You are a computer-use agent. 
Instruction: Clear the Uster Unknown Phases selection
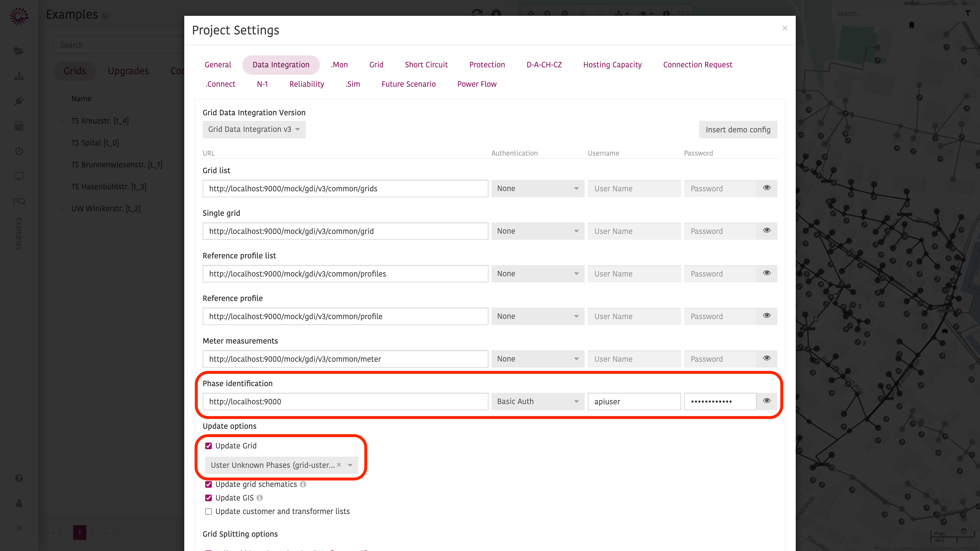point(339,465)
